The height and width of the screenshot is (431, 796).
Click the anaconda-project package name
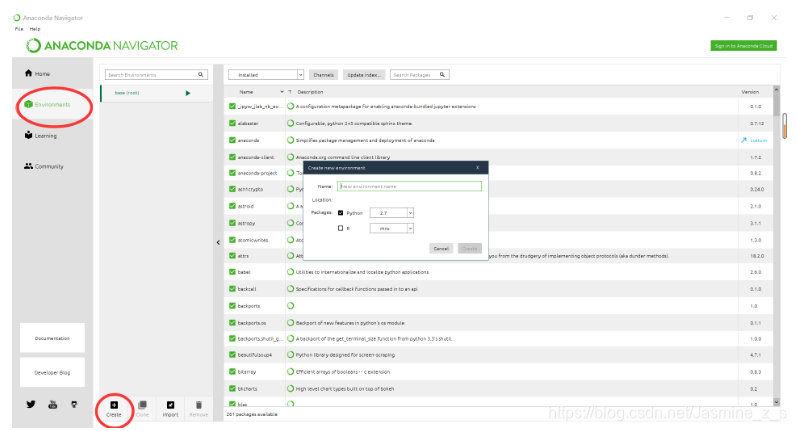257,173
